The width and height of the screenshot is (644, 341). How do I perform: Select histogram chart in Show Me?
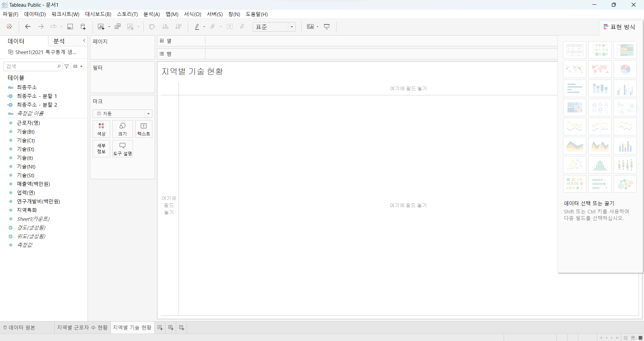click(x=600, y=165)
